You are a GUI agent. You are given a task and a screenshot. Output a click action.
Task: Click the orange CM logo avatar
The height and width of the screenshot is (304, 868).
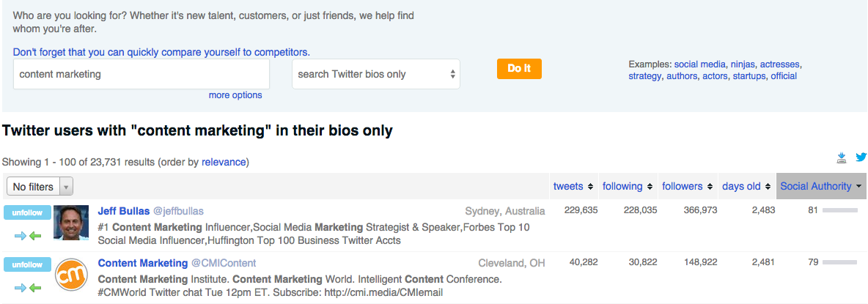click(72, 276)
